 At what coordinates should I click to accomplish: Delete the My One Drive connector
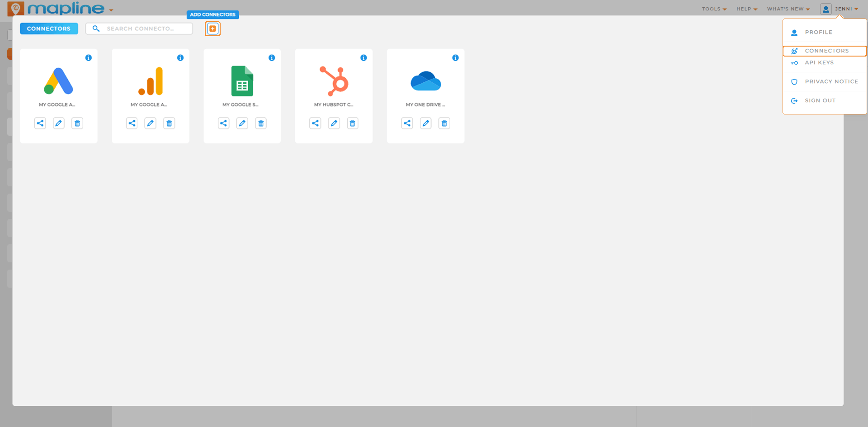coord(444,123)
